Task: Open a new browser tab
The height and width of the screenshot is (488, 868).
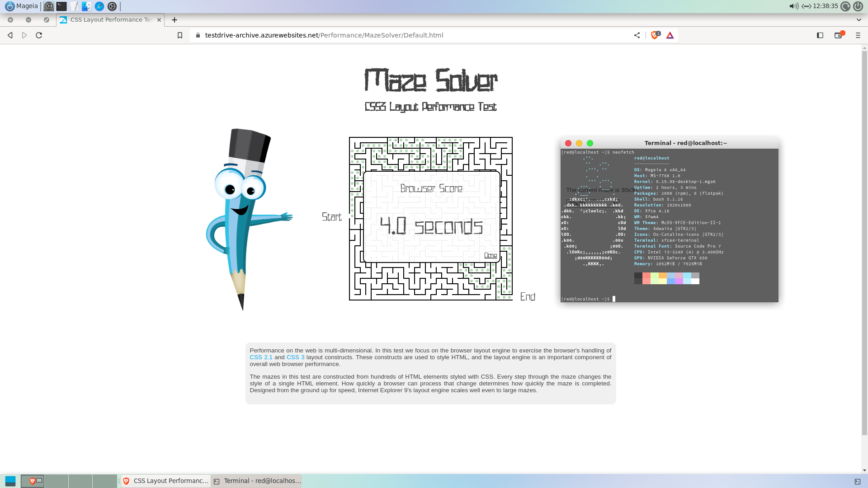Action: point(175,20)
